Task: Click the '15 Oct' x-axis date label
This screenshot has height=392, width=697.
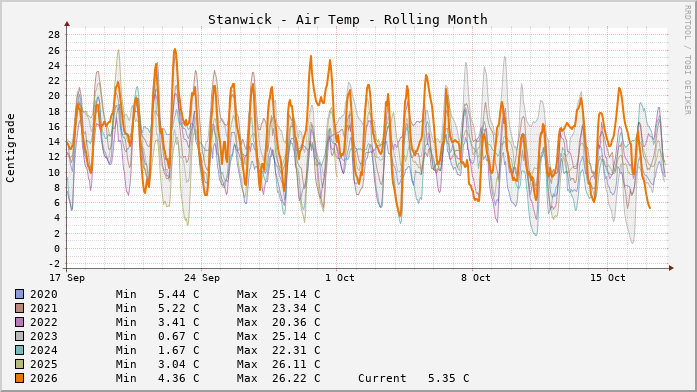Action: point(608,278)
